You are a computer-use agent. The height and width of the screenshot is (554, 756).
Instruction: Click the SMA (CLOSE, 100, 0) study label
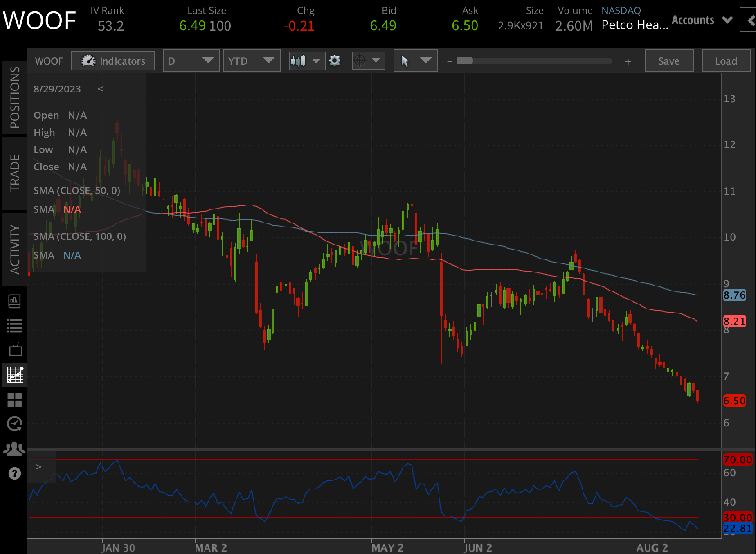(x=80, y=236)
